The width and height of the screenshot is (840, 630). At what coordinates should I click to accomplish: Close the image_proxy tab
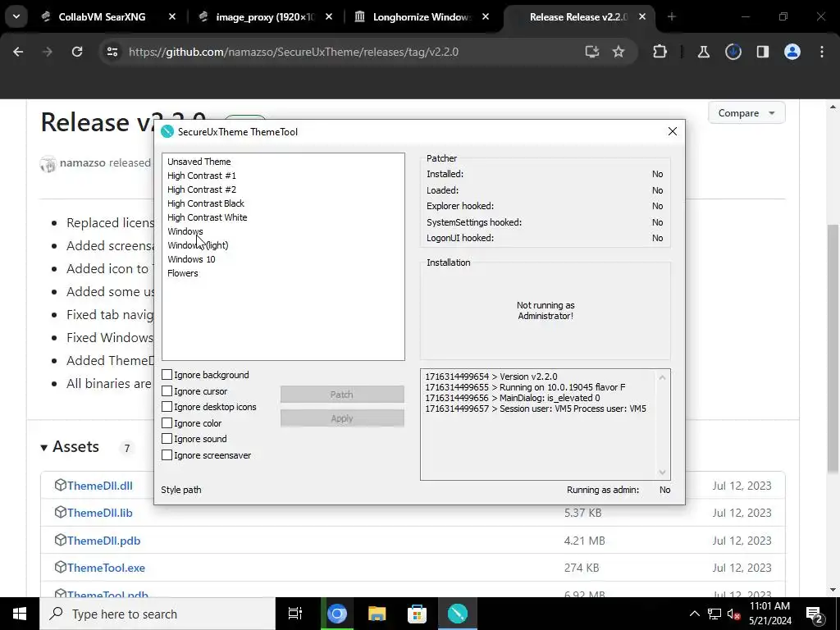pyautogui.click(x=329, y=17)
